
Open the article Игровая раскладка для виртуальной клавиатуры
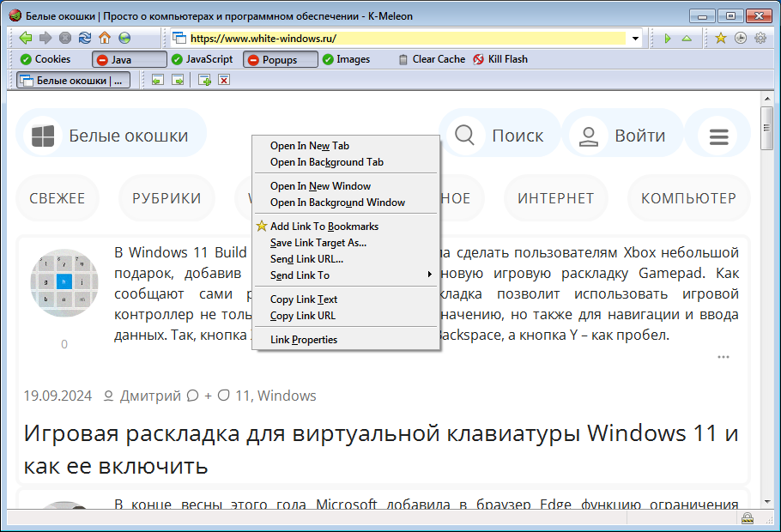point(381,450)
